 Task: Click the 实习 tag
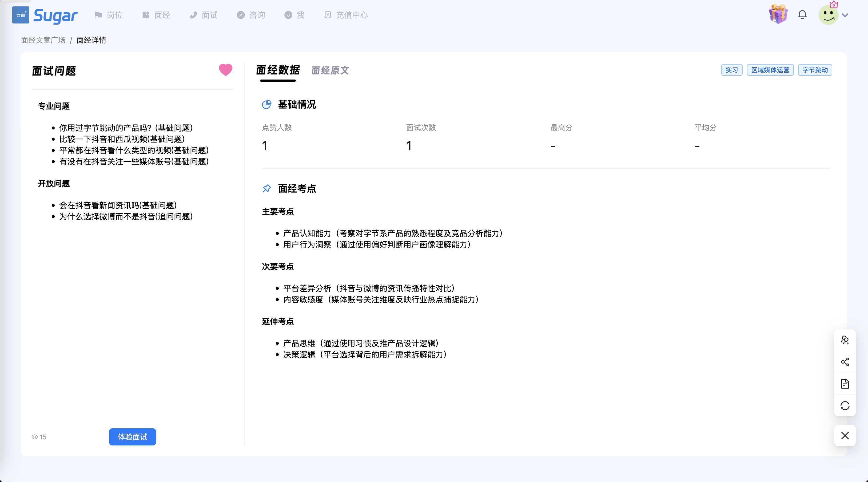pos(731,70)
